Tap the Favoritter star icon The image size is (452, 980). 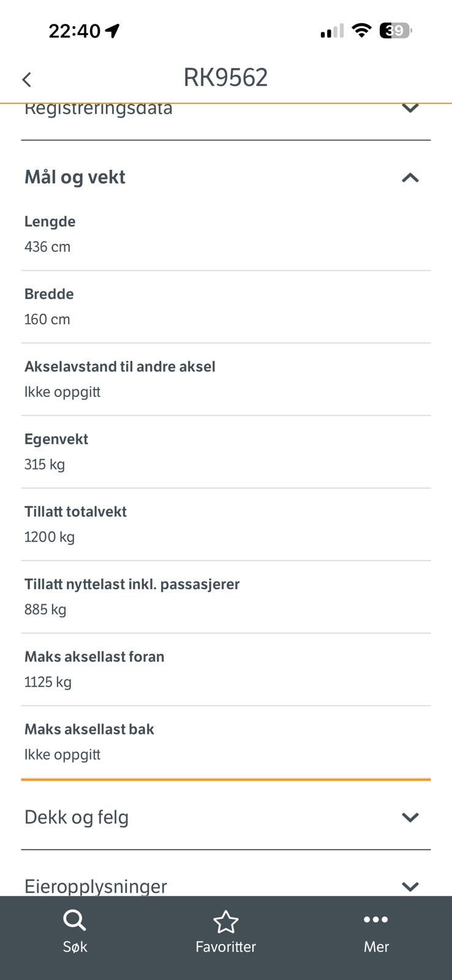click(x=225, y=921)
